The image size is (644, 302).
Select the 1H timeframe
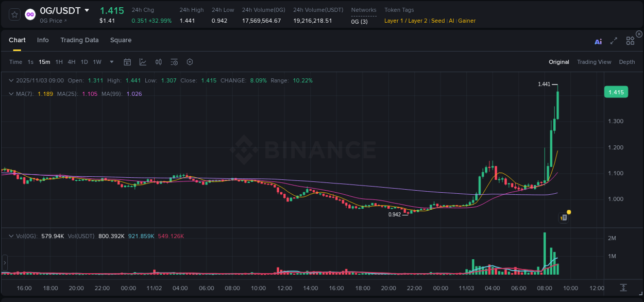58,62
